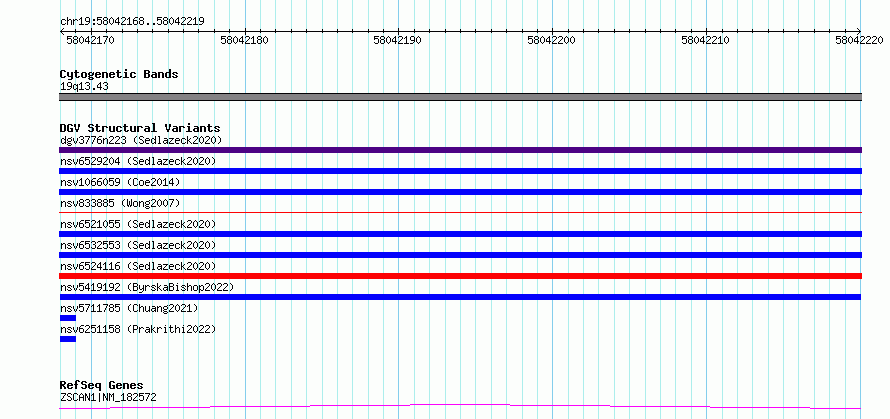
Task: Click the 19q13.43 band label
Action: pos(84,87)
